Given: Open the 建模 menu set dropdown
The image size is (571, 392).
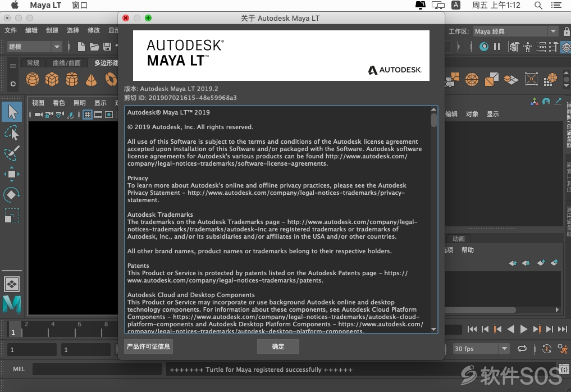Looking at the screenshot, I should (34, 47).
